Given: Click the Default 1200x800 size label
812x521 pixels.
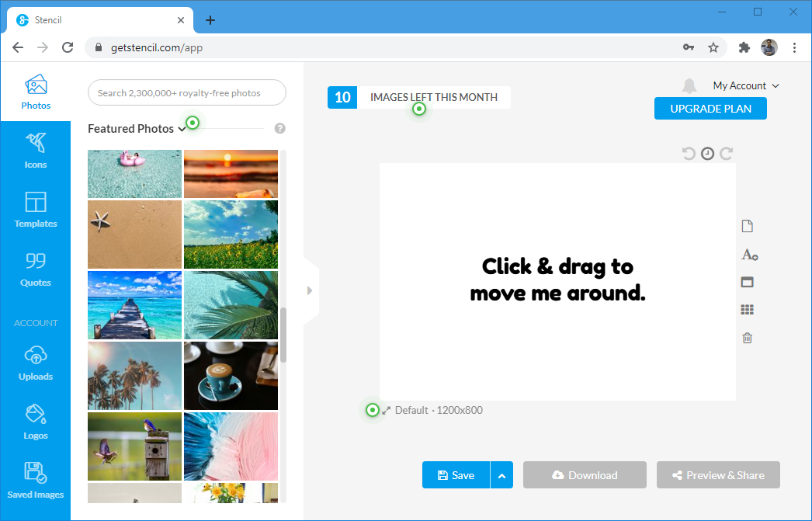Looking at the screenshot, I should click(439, 410).
